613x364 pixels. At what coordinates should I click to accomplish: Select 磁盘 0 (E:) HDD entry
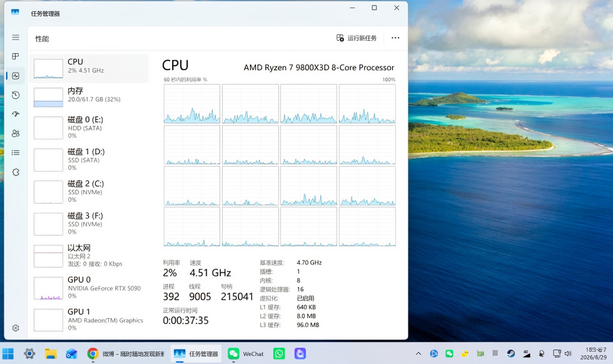(x=89, y=127)
